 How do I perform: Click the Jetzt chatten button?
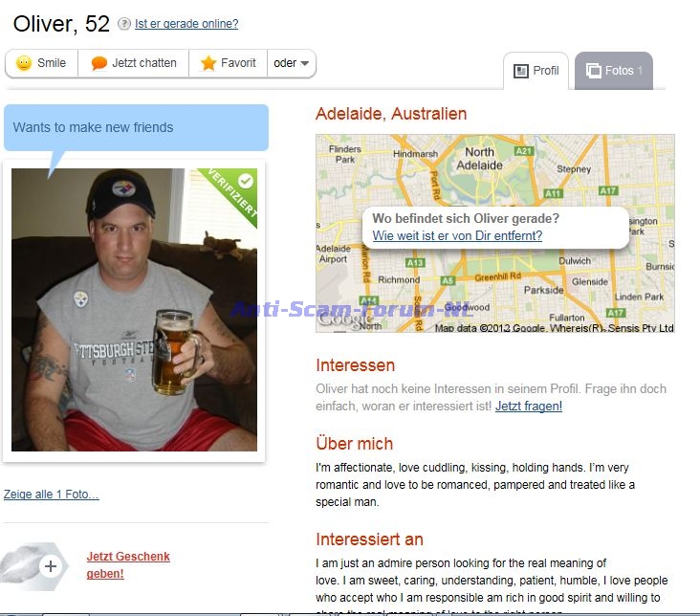click(134, 63)
